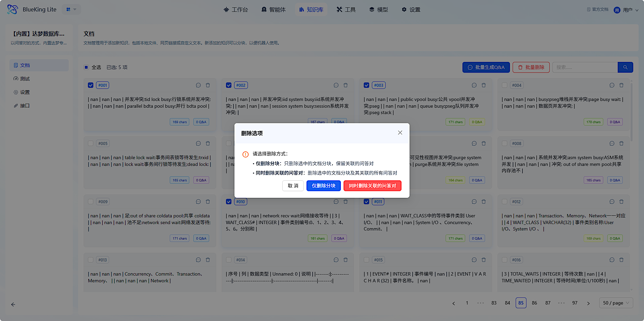Click the back arrow at bottom left
This screenshot has height=321, width=644.
pyautogui.click(x=13, y=305)
